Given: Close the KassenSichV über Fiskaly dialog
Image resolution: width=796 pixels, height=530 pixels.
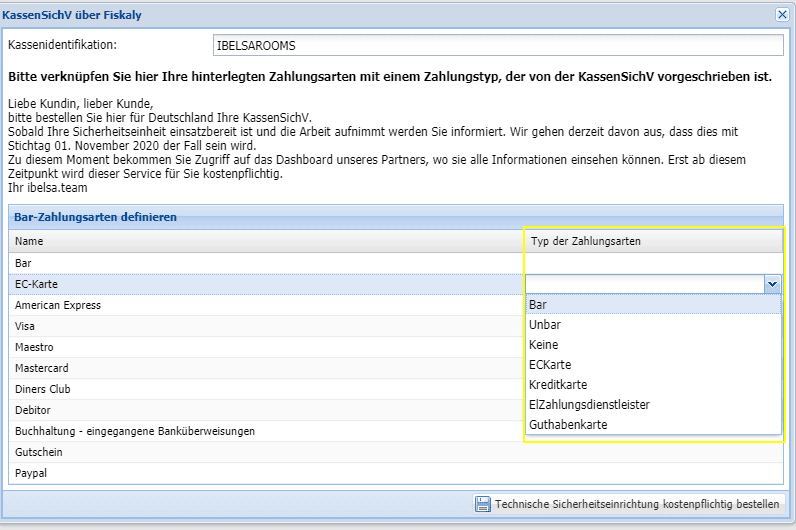Looking at the screenshot, I should [782, 14].
